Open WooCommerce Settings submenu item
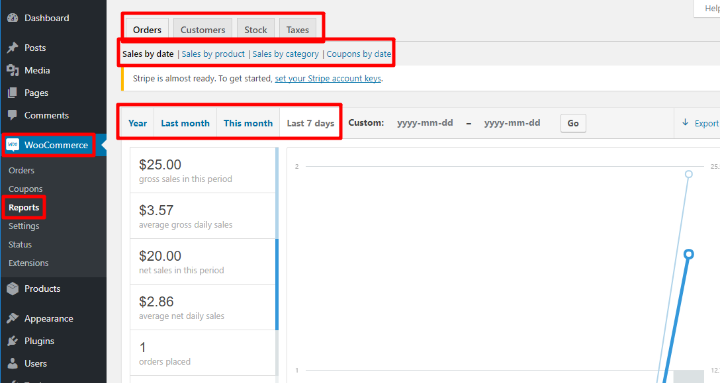The image size is (720, 383). 24,226
